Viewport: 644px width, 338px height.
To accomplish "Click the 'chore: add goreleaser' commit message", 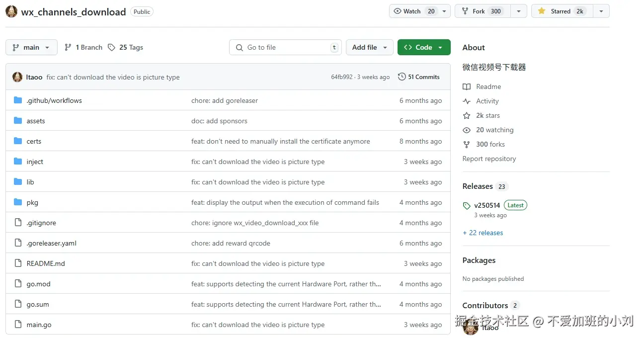I will tap(225, 100).
